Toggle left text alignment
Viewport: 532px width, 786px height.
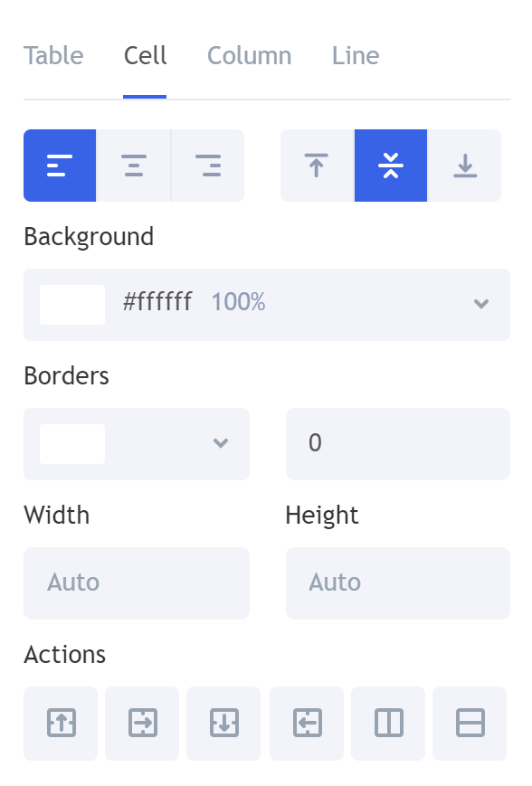coord(60,166)
